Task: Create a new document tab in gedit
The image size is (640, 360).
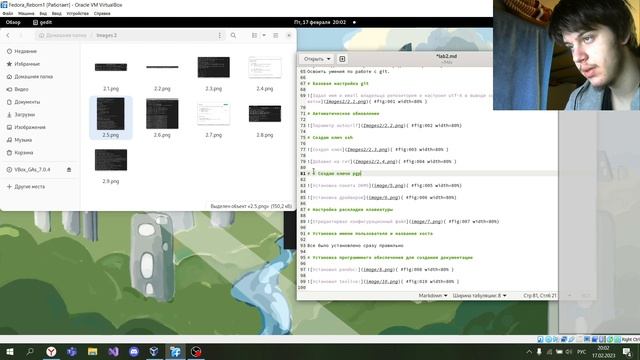Action: 342,59
